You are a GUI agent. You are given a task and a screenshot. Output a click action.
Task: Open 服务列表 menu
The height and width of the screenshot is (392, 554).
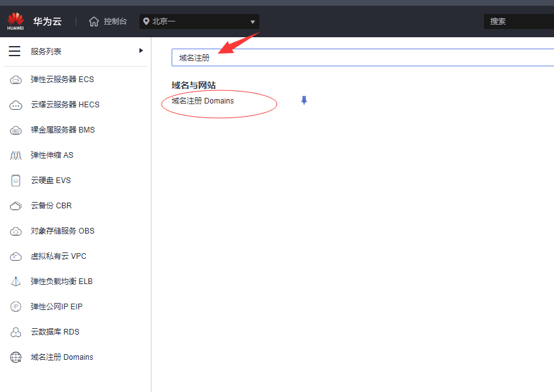tap(46, 52)
